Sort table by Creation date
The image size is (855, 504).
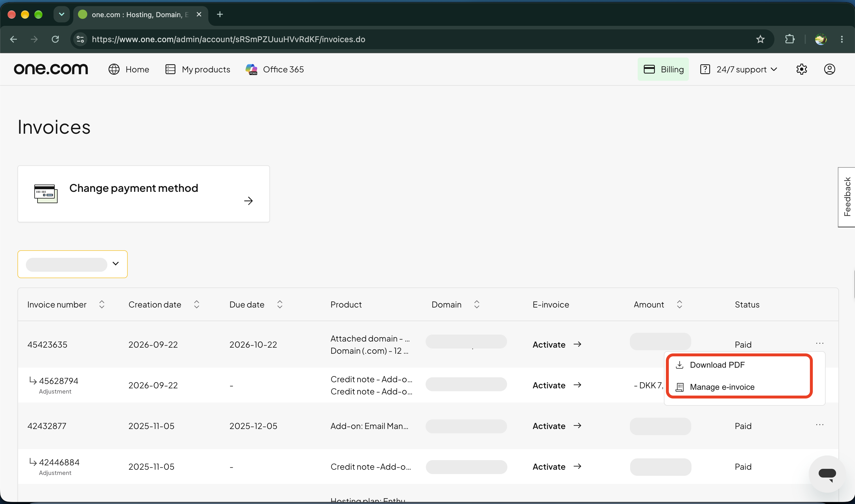pos(196,304)
